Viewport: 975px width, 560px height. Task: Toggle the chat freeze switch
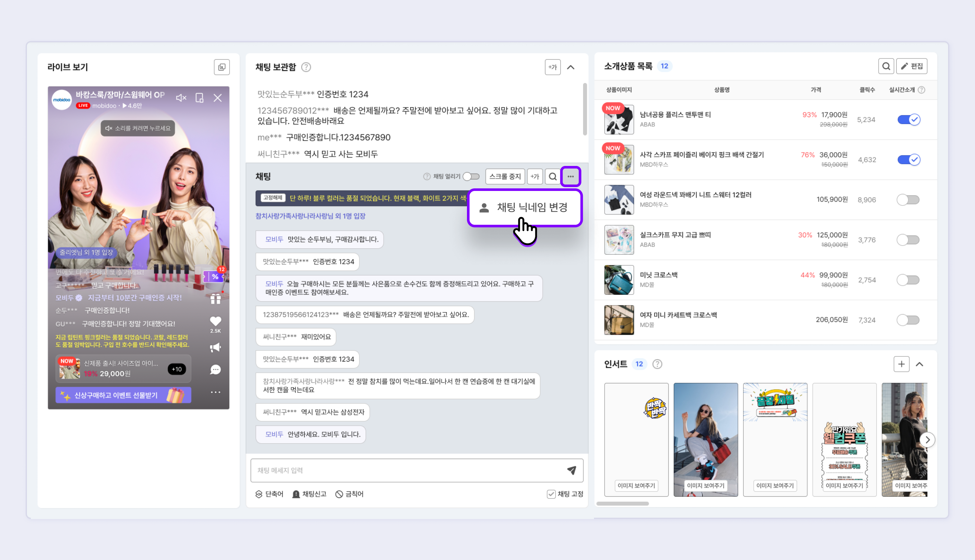coord(471,177)
